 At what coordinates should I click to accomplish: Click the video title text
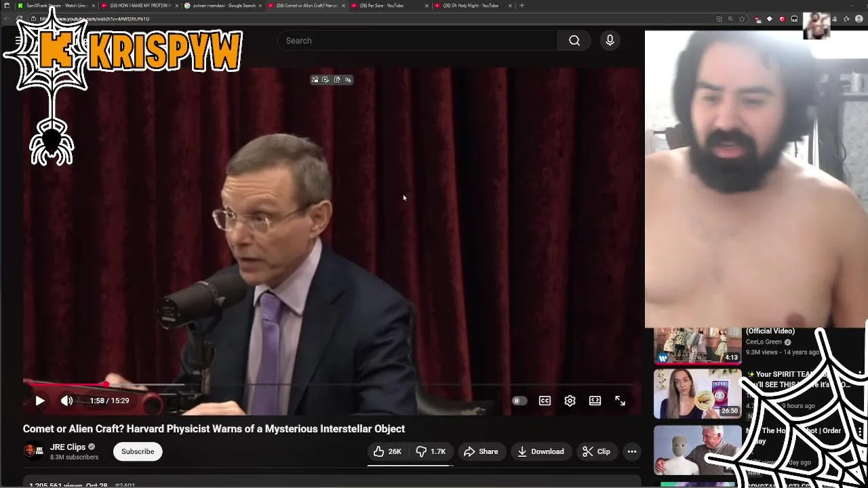pyautogui.click(x=214, y=429)
